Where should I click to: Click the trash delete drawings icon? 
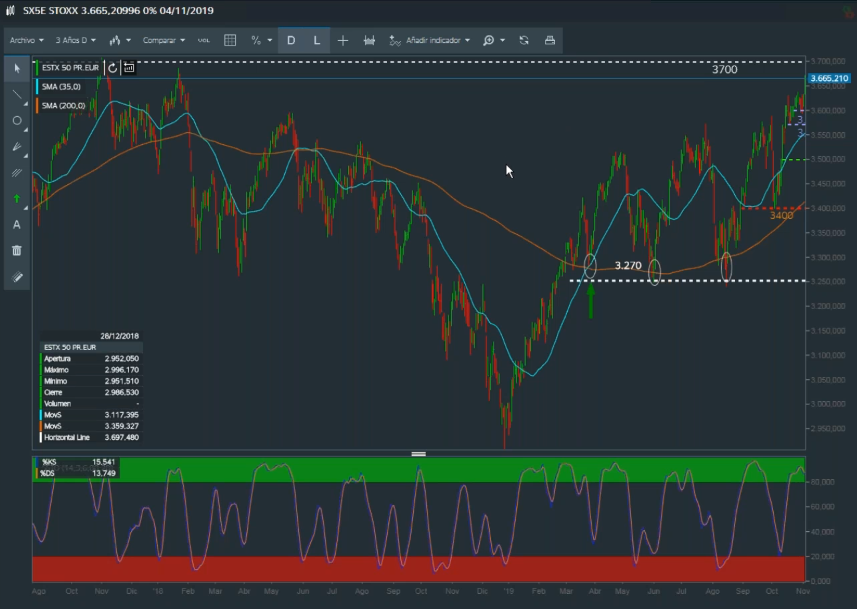(x=17, y=251)
